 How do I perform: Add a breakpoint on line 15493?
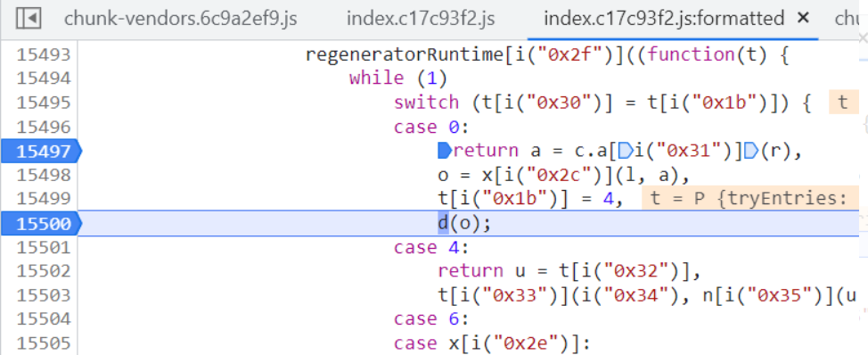(43, 54)
